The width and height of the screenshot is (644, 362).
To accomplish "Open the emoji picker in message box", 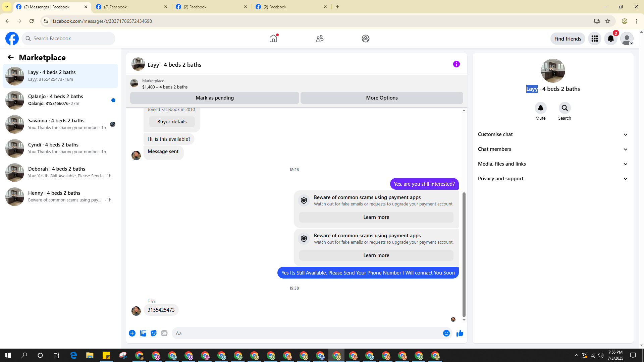I will [x=446, y=333].
